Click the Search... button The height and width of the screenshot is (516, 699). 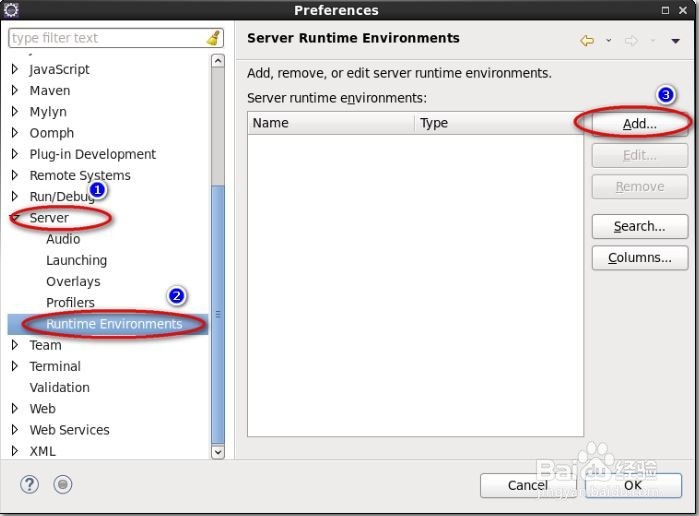[640, 226]
